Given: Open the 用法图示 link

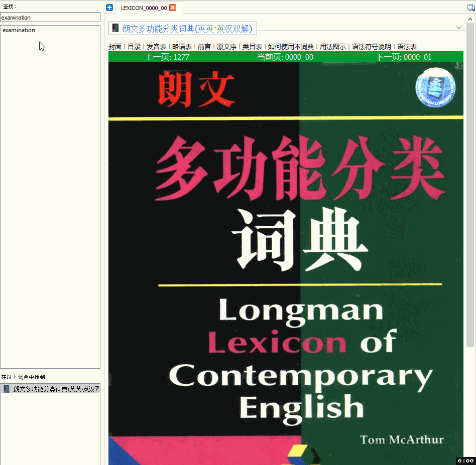Looking at the screenshot, I should click(x=333, y=47).
